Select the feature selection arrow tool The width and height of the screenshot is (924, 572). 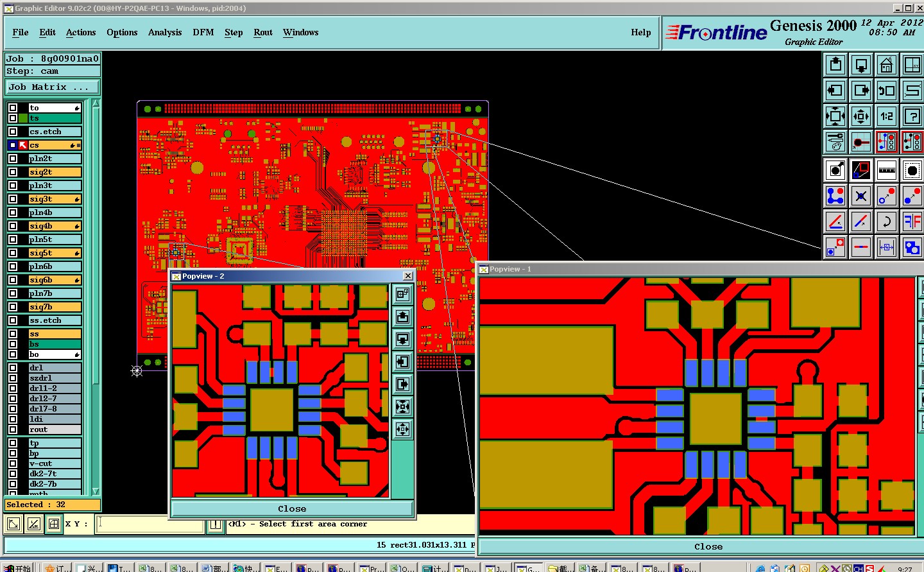[835, 170]
